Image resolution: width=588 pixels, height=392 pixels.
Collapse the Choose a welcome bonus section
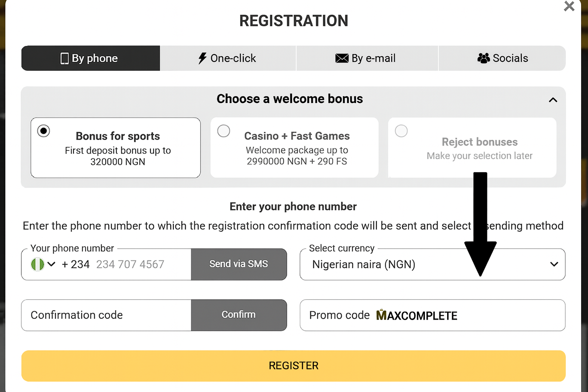pos(552,100)
